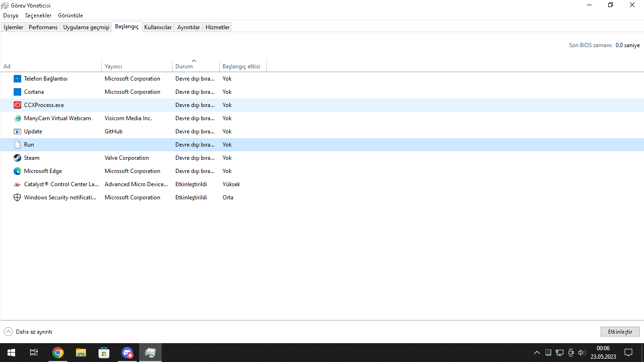Open File Explorer from the taskbar

click(x=81, y=353)
